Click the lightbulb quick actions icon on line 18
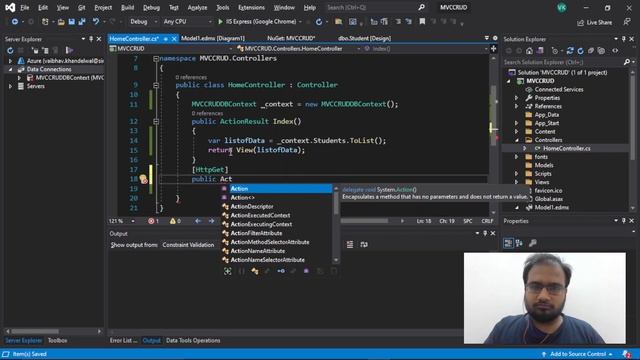Screen dimensions: 640x360 143,179
